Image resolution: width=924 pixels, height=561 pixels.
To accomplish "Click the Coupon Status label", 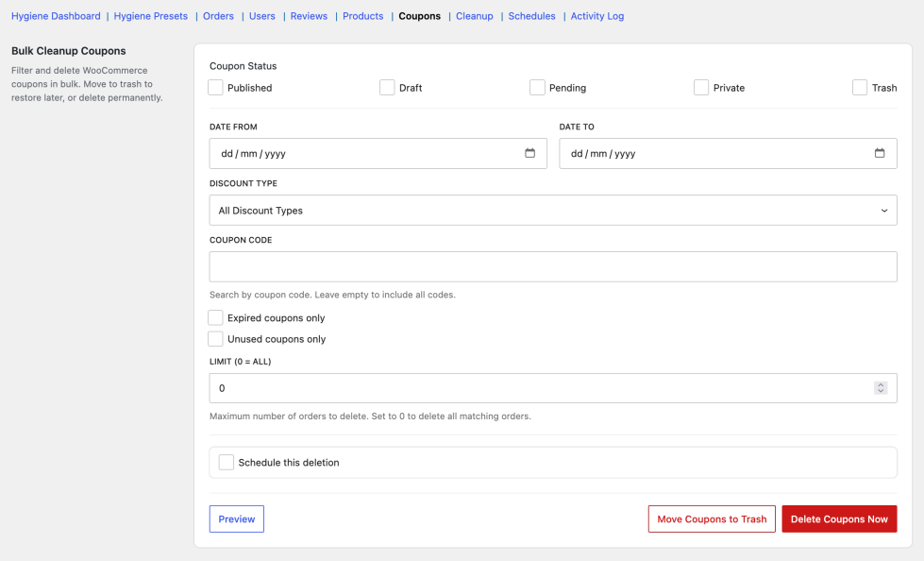I will (243, 66).
